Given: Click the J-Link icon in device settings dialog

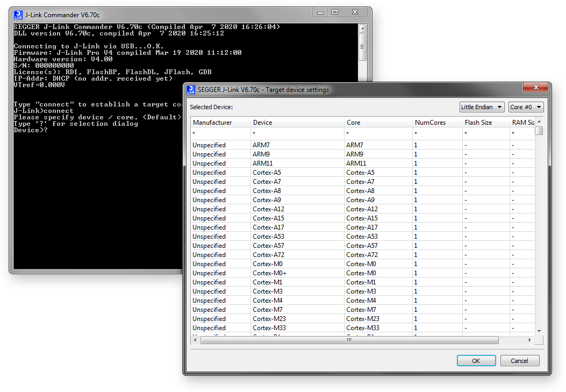Looking at the screenshot, I should (x=191, y=90).
